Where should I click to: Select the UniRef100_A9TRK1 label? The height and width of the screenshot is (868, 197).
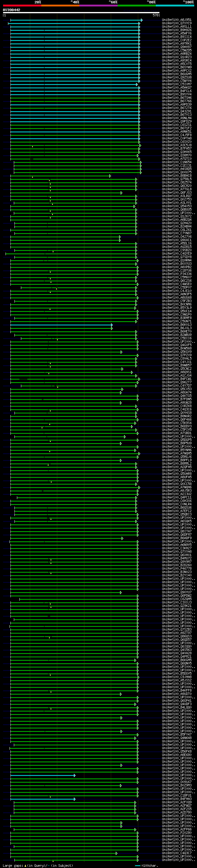(x=177, y=43)
